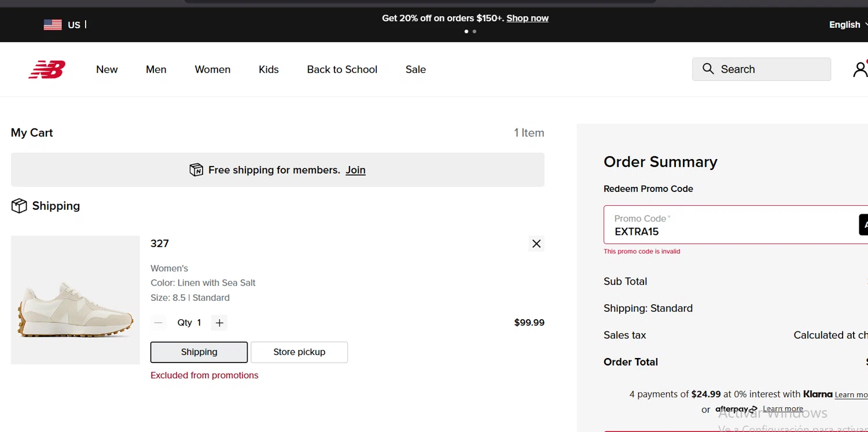Click the Shop now promo link
Viewport: 868px width, 432px height.
point(527,18)
